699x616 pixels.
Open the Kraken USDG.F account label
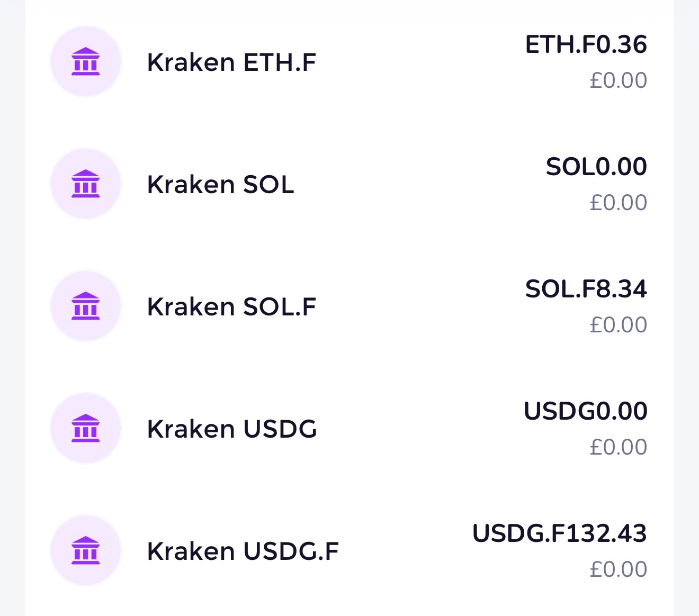tap(243, 551)
